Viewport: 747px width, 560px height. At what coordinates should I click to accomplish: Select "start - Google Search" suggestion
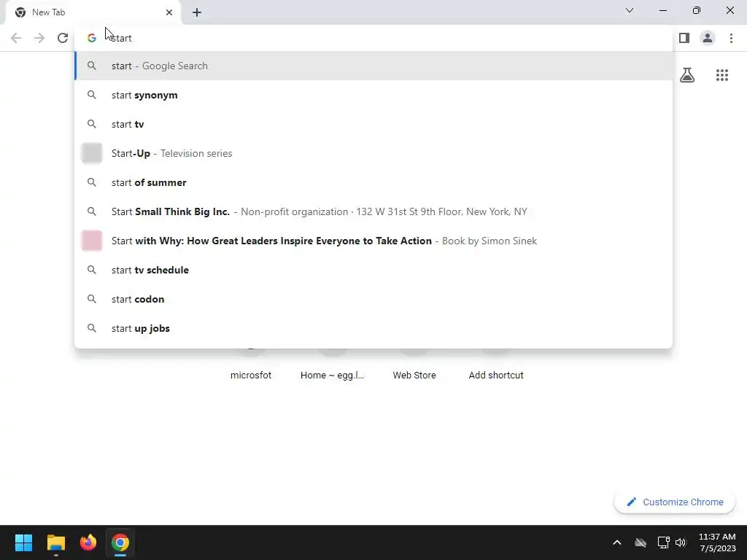tap(373, 66)
